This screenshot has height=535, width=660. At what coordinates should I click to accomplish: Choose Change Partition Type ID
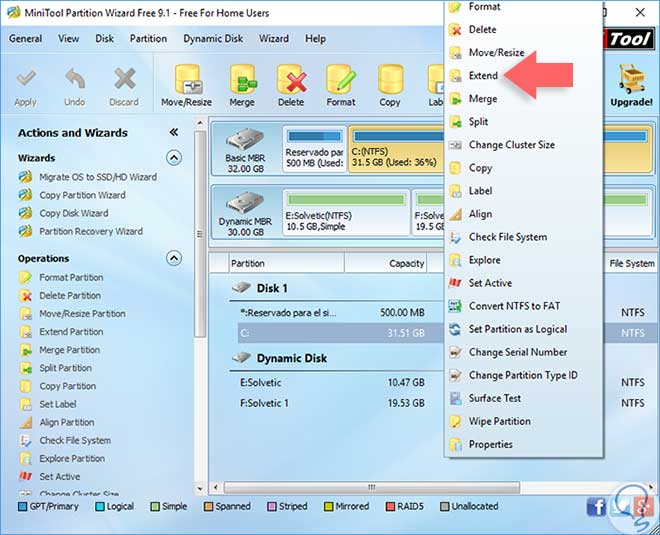coord(524,375)
